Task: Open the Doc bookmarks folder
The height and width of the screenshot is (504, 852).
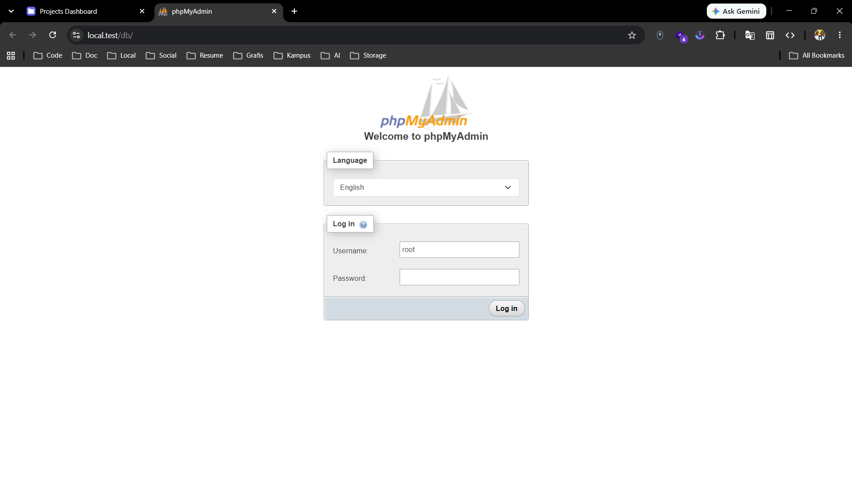Action: [84, 55]
